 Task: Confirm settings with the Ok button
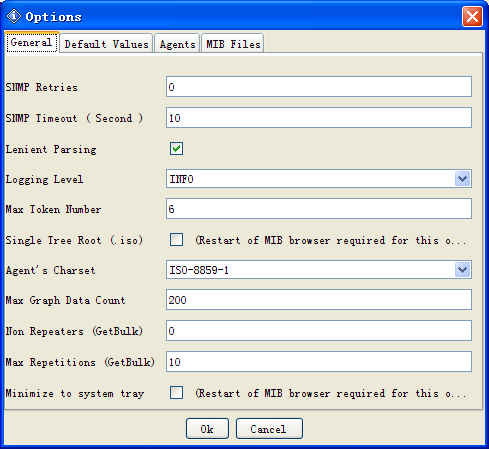click(207, 429)
